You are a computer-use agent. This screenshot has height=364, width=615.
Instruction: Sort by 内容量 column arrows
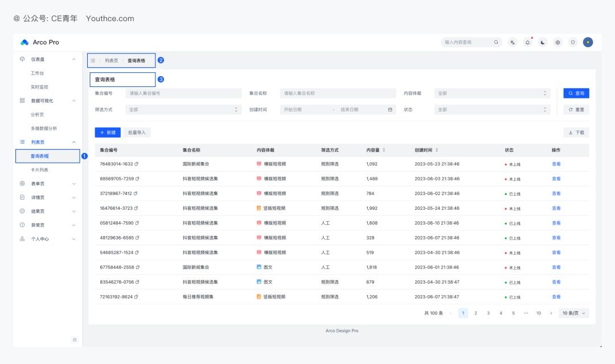384,150
